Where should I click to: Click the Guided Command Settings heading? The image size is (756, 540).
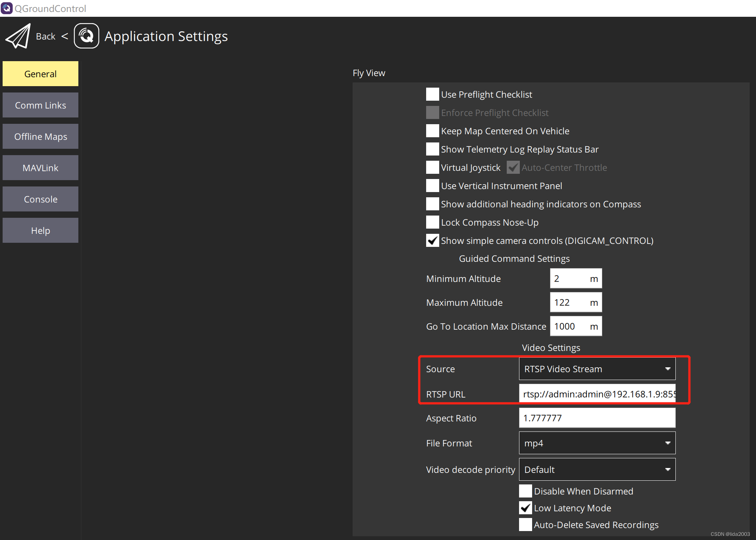coord(514,258)
